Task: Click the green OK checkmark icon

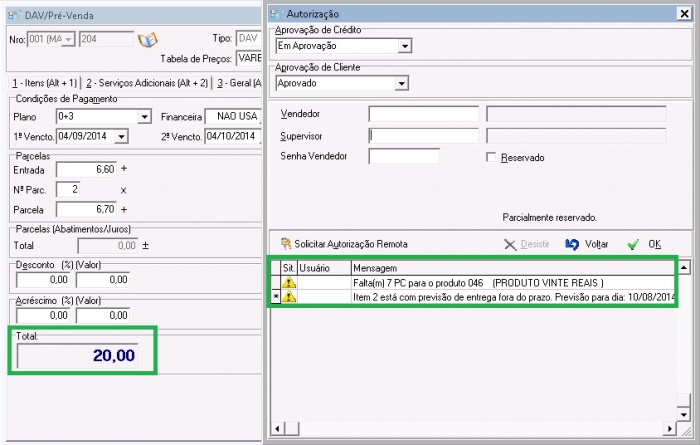Action: coord(632,244)
